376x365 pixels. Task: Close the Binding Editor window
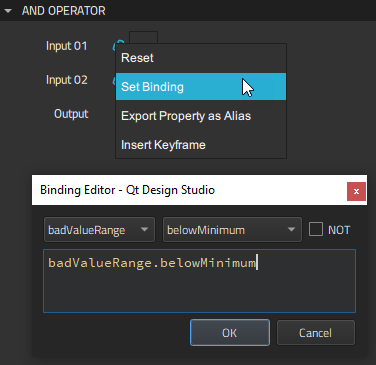click(356, 191)
